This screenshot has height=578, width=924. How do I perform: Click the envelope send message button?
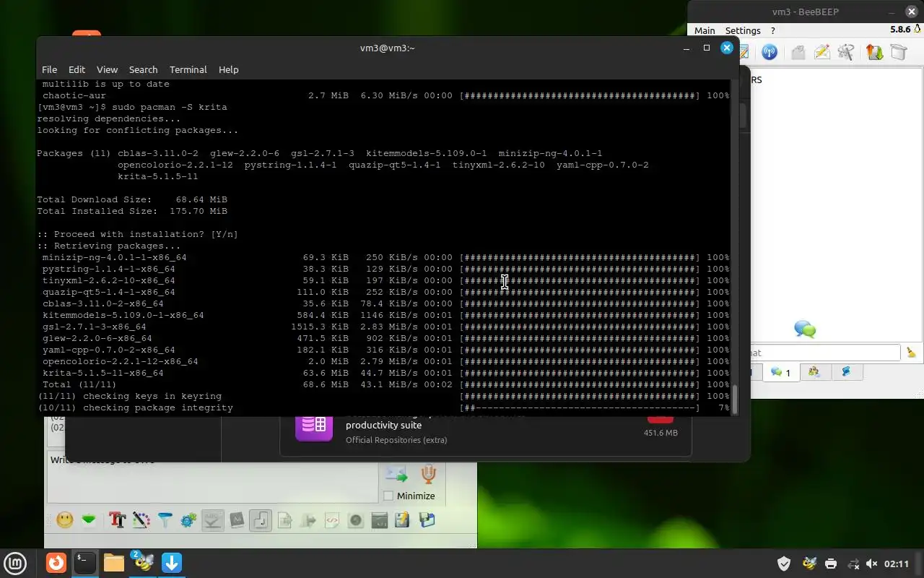[x=396, y=474]
